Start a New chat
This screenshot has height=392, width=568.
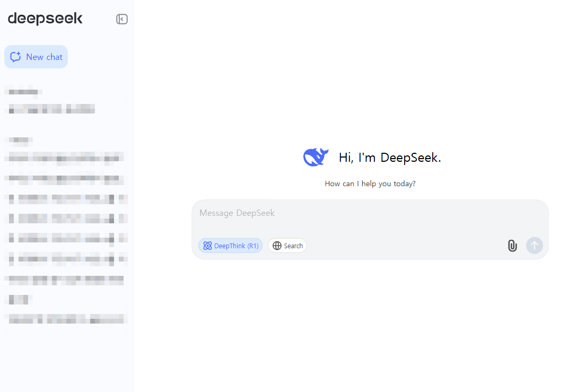tap(36, 57)
